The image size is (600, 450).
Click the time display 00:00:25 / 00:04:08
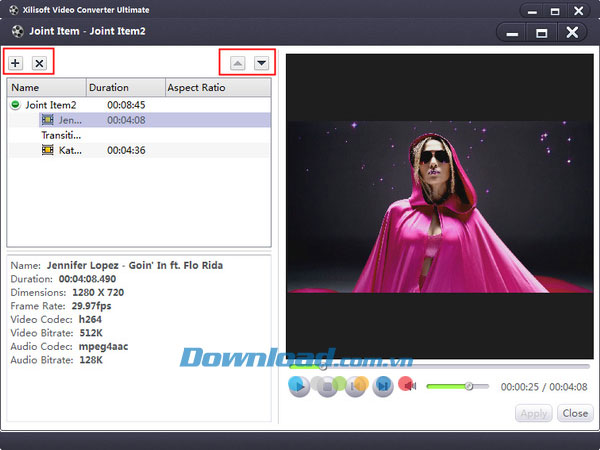(x=544, y=387)
